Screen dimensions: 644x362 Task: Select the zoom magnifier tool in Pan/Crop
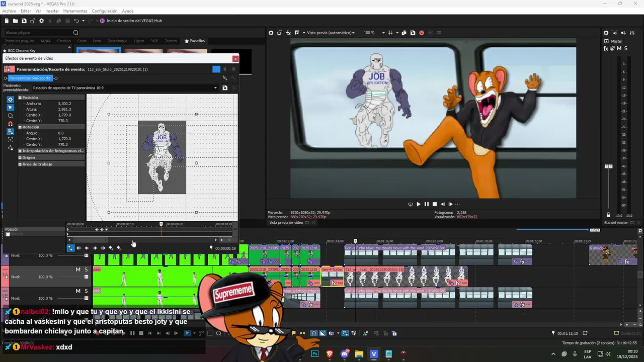pyautogui.click(x=10, y=116)
